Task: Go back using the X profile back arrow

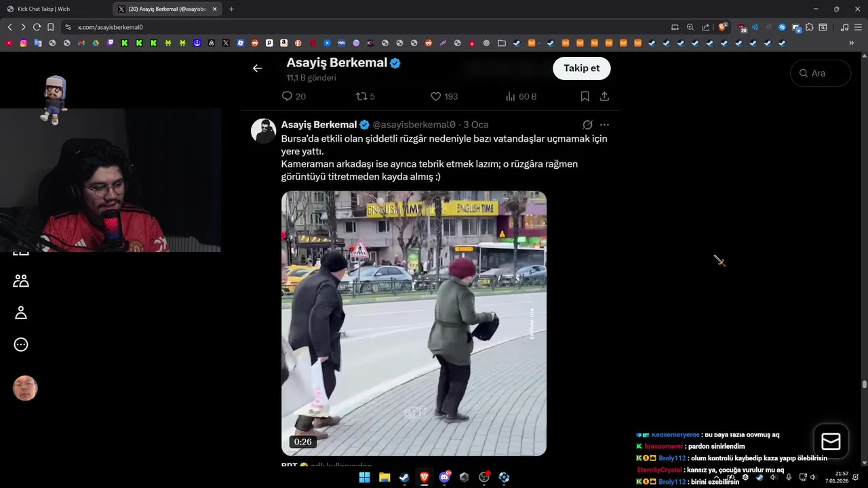Action: click(x=257, y=68)
